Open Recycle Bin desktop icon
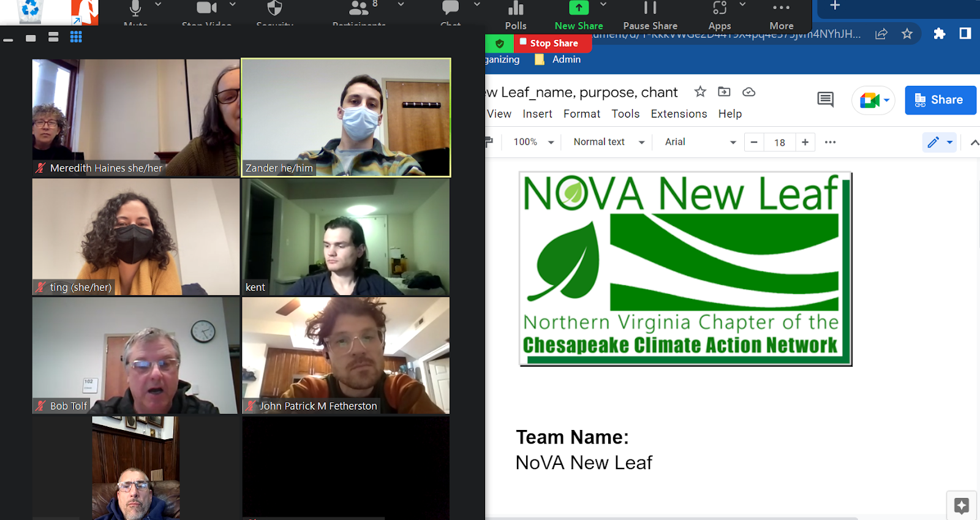Viewport: 980px width, 520px height. (30, 11)
